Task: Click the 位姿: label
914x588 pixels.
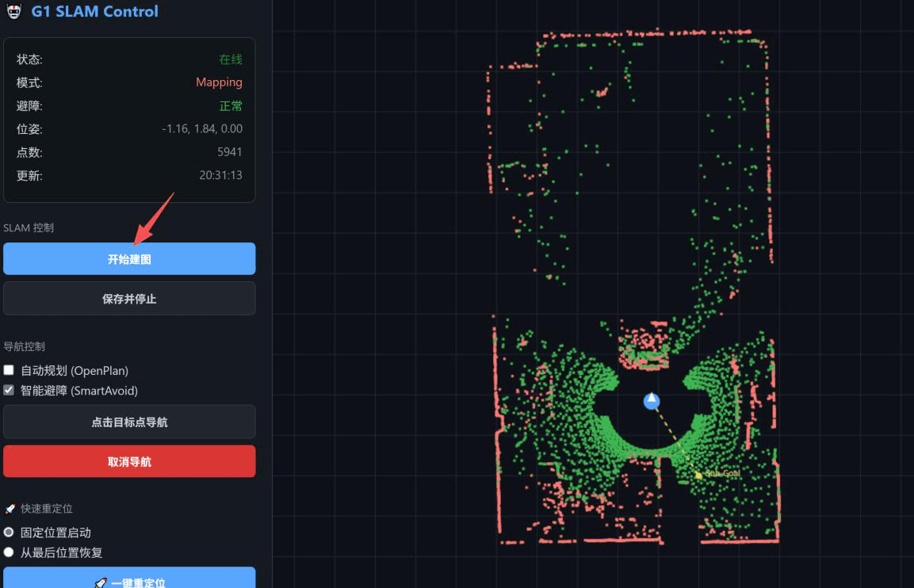Action: click(x=29, y=129)
